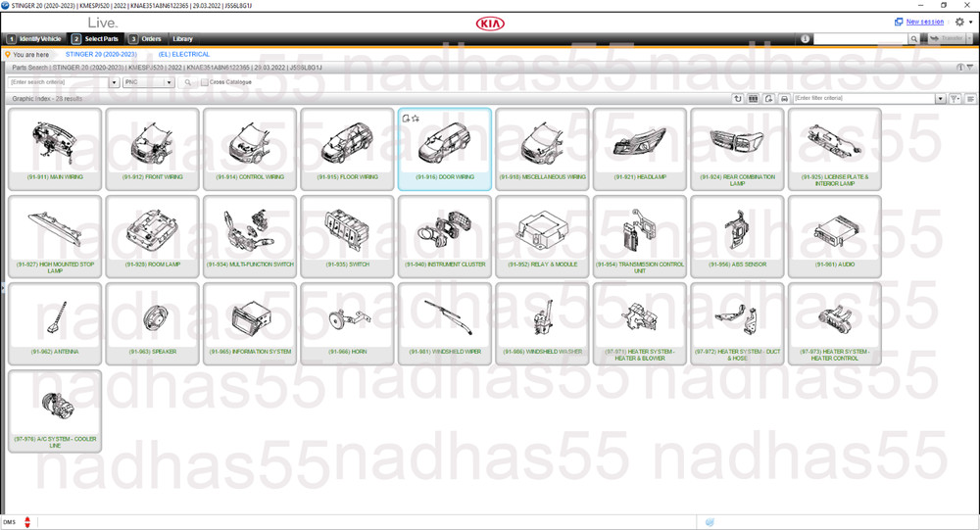The image size is (980, 530).
Task: Click the You are here location pin
Action: [8, 55]
